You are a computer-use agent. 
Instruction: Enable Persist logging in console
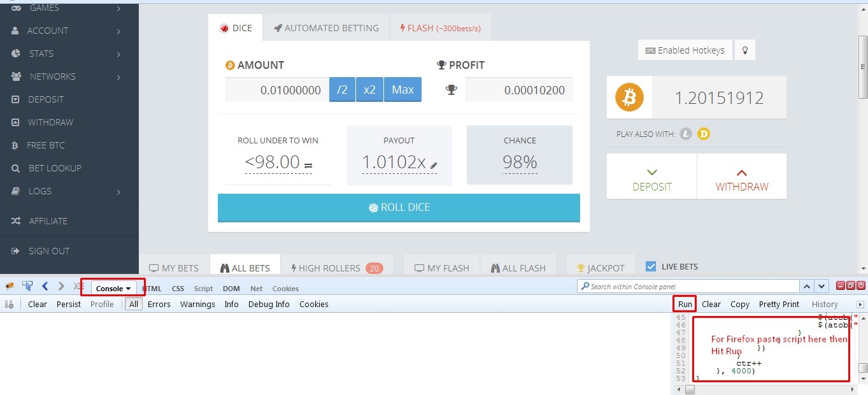(68, 304)
